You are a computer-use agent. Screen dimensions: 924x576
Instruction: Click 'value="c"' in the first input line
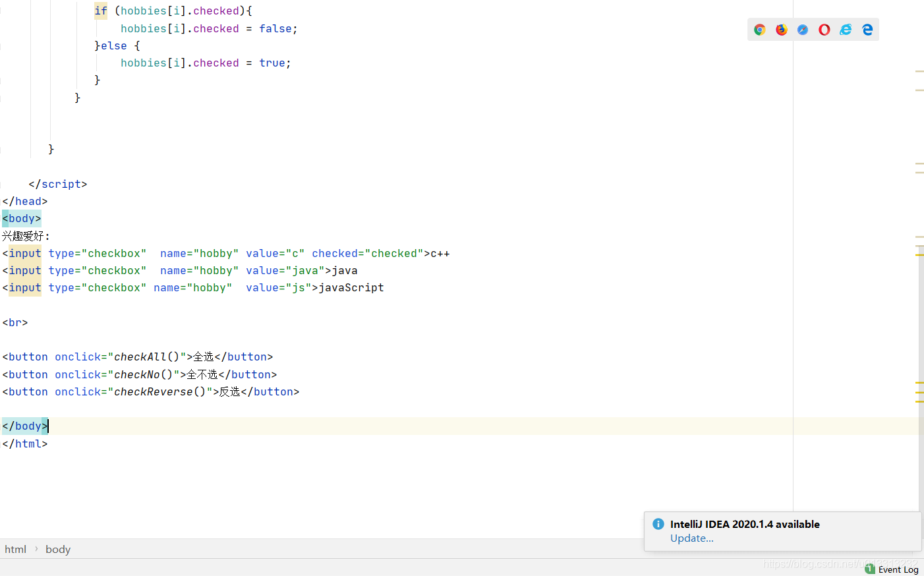click(275, 253)
